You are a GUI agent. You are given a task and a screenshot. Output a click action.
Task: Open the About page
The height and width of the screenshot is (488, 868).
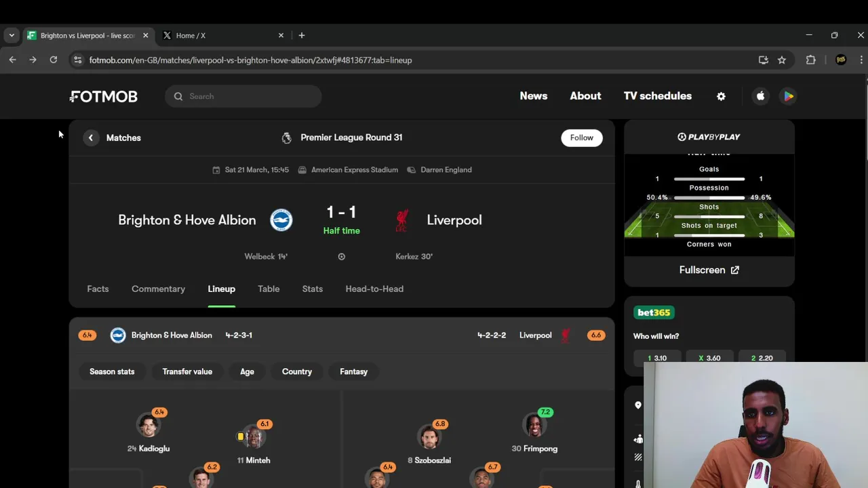pyautogui.click(x=585, y=96)
